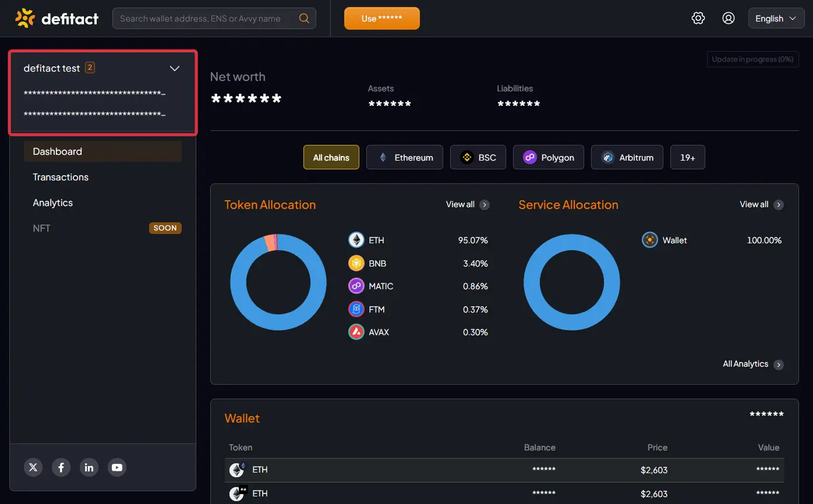Expand the defitact test wallet chevron

point(174,68)
